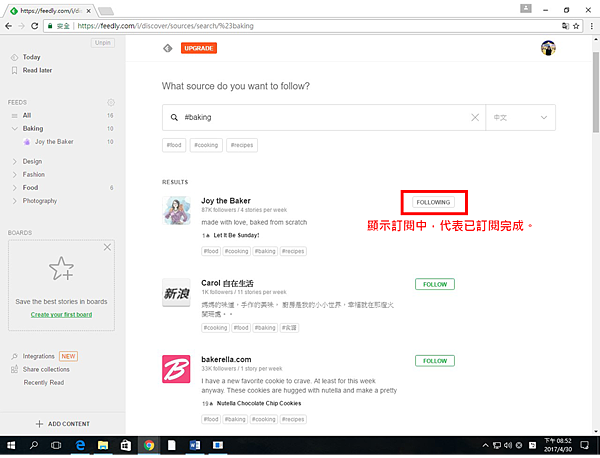Click the Feedly logo icon beside Upgrade

click(168, 48)
